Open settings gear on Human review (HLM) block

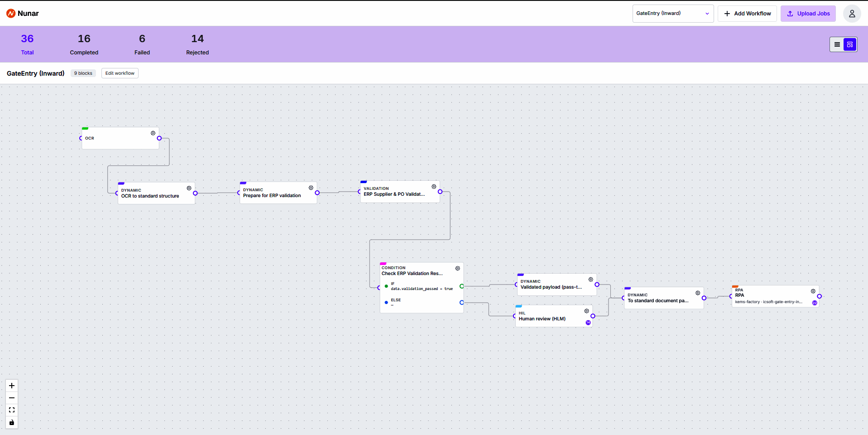pos(586,311)
